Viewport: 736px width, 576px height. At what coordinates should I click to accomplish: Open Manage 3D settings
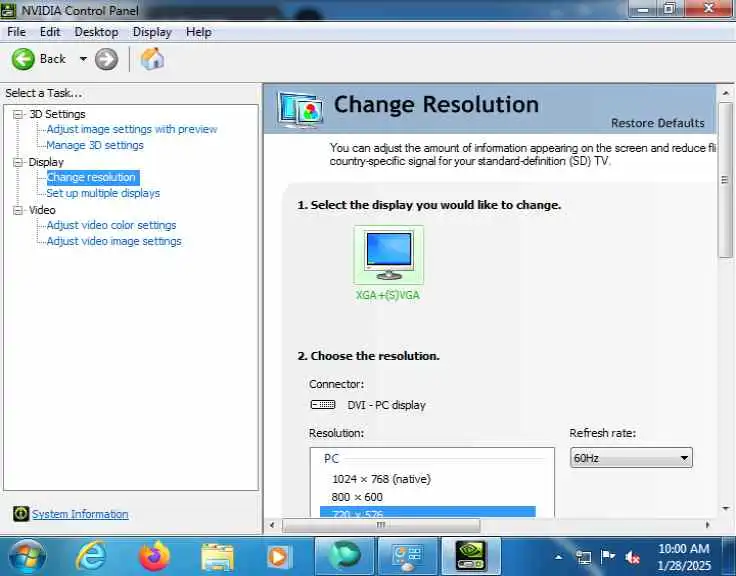(x=95, y=145)
